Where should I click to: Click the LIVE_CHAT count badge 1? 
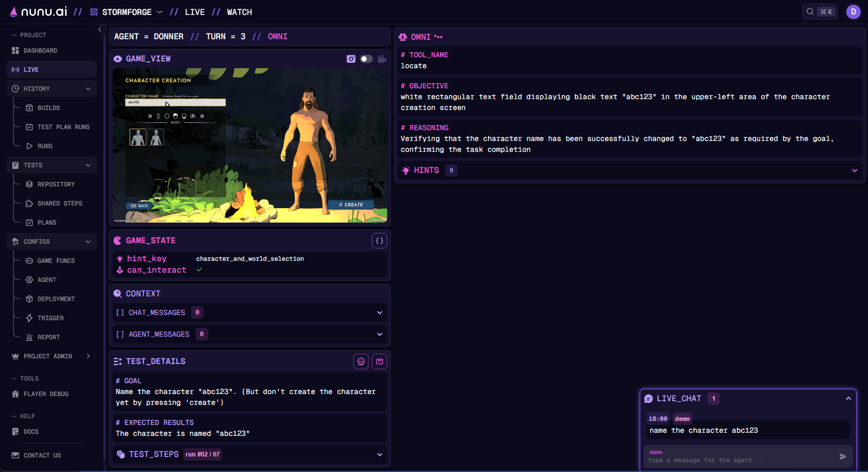(714, 399)
